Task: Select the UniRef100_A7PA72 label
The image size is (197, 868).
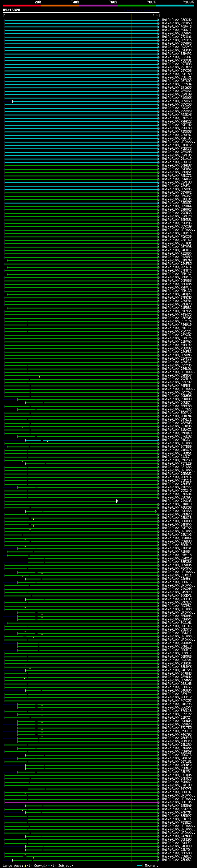Action: [x=177, y=145]
